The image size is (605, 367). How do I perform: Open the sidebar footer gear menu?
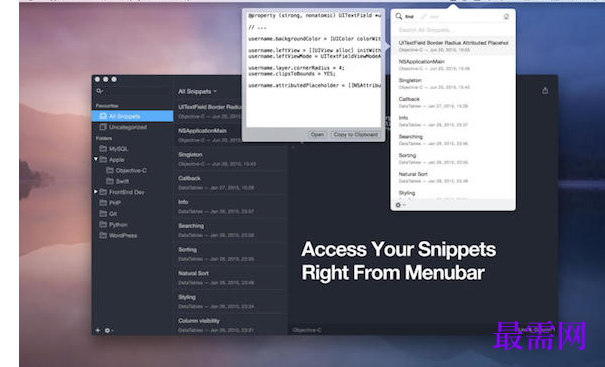pos(108,330)
